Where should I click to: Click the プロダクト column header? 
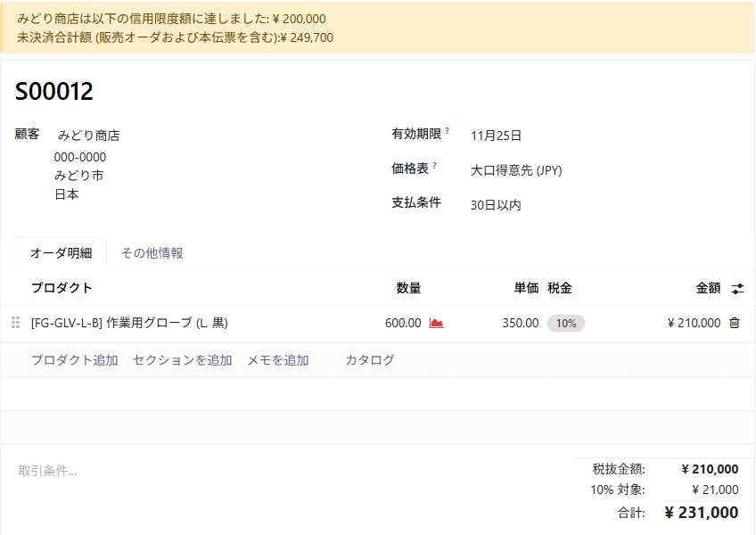pos(62,288)
